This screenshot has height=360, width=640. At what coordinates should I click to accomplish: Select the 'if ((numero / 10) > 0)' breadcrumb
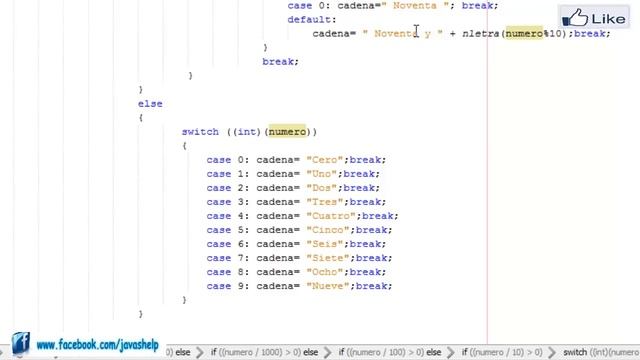(x=502, y=352)
